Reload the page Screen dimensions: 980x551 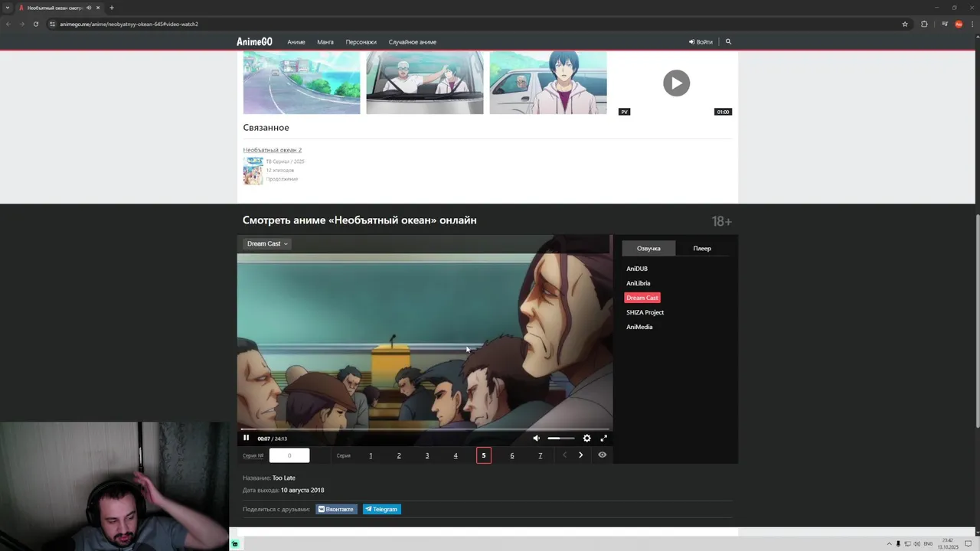pyautogui.click(x=35, y=24)
